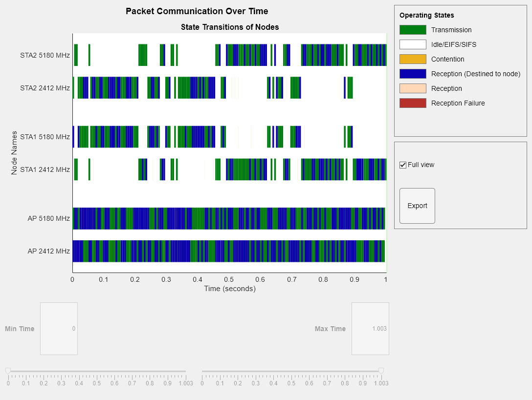Click the white Idle/EIFS/SIFS legend swatch
532x400 pixels.
pyautogui.click(x=413, y=44)
